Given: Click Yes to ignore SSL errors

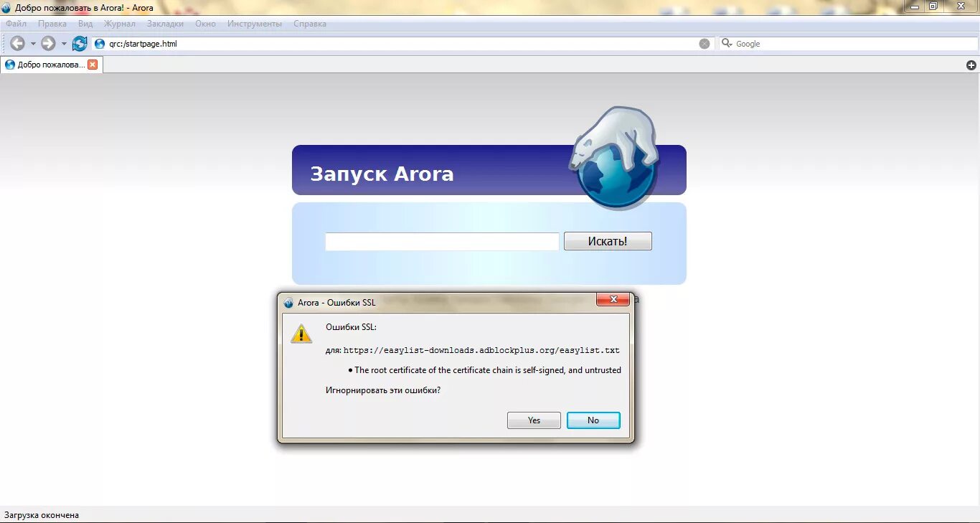Looking at the screenshot, I should point(534,420).
